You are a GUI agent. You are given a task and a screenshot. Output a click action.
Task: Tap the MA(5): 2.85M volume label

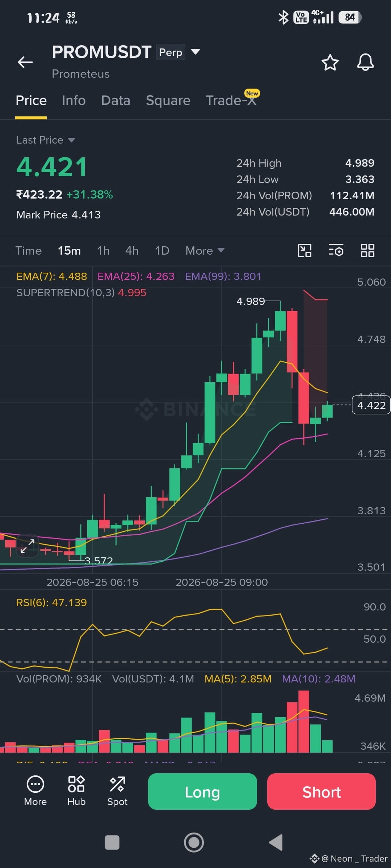pos(238,679)
